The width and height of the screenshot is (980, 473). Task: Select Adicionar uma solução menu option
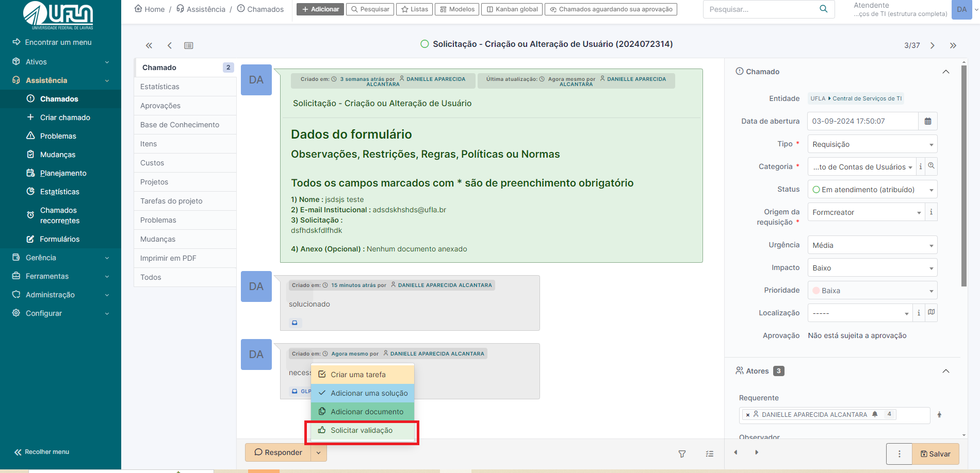click(x=363, y=393)
